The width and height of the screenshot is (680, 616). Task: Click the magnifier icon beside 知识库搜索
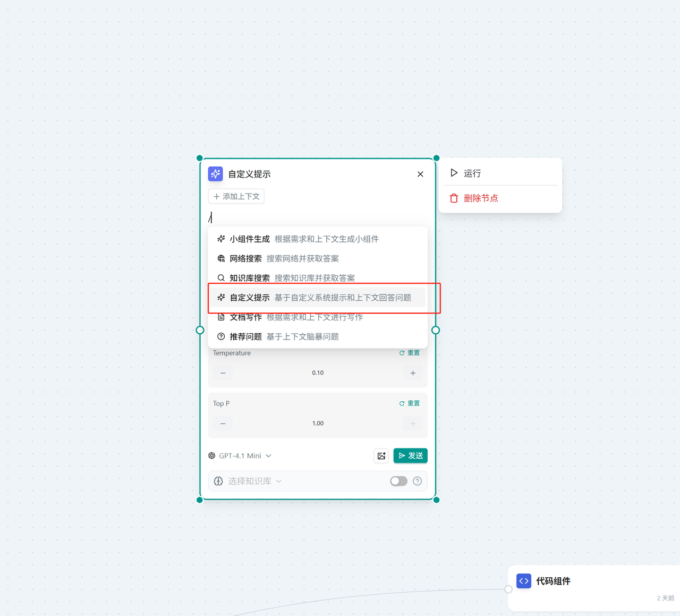221,277
